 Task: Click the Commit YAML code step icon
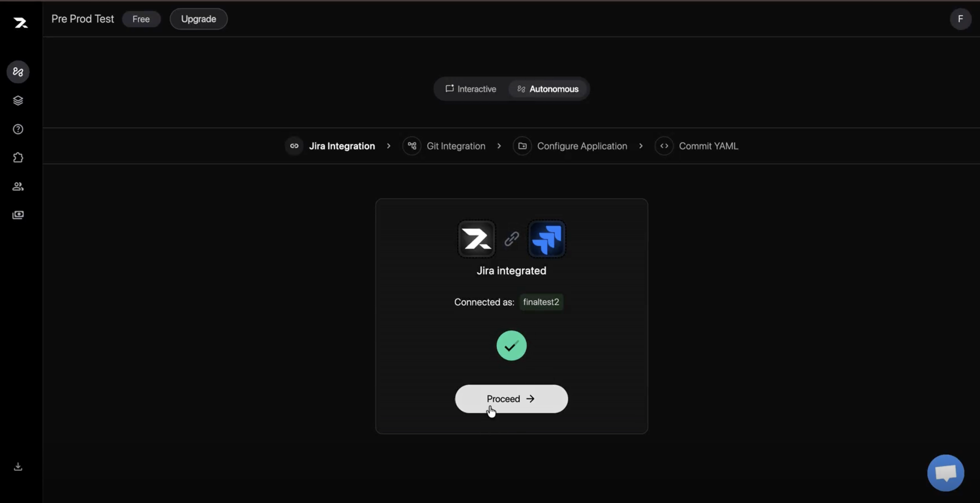point(664,146)
